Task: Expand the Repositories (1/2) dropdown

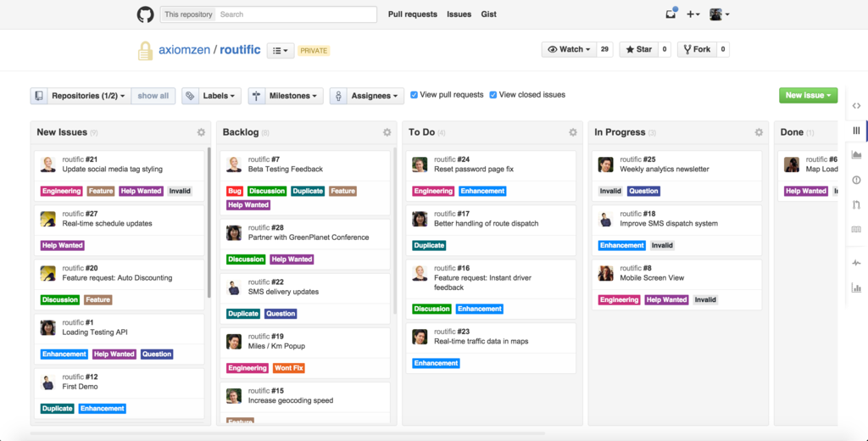Action: pos(88,96)
